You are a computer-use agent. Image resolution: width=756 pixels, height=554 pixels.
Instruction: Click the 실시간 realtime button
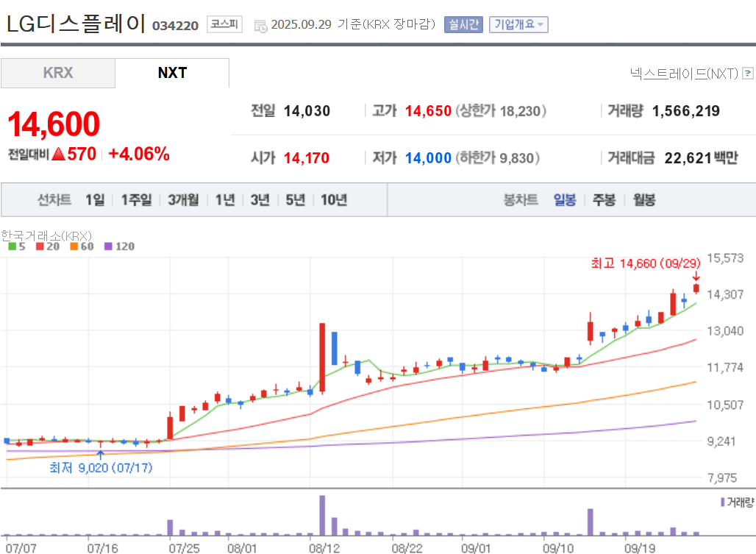click(463, 24)
